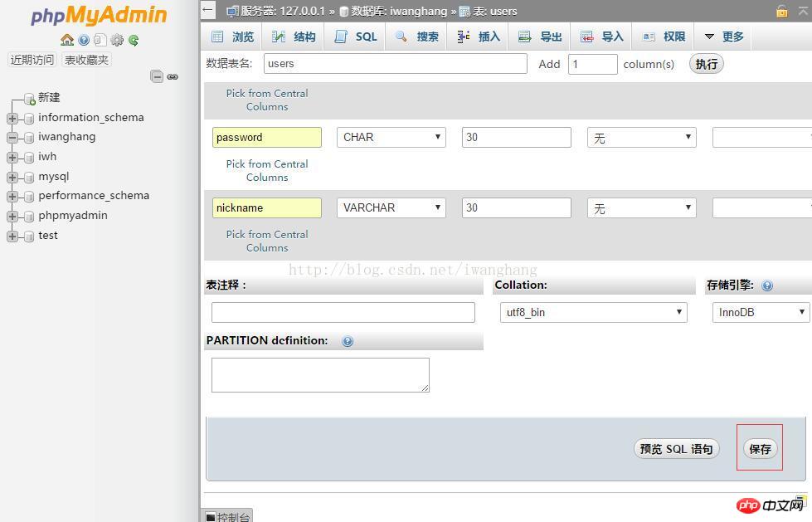Image resolution: width=812 pixels, height=522 pixels.
Task: Click the 预览 SQL 语句 button
Action: pos(676,449)
